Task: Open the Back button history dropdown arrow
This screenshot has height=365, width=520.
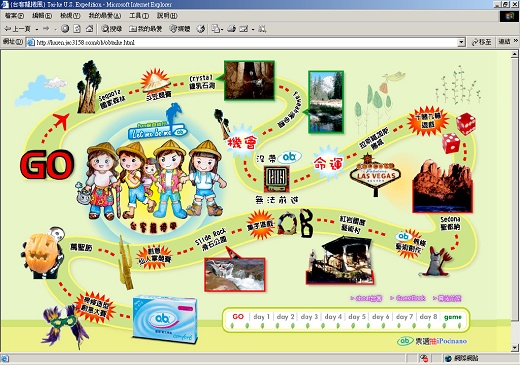Action: click(37, 29)
